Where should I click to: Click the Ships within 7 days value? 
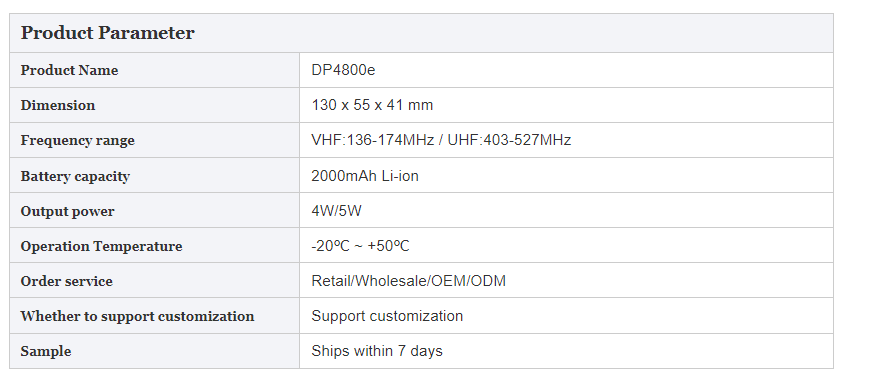(x=377, y=351)
